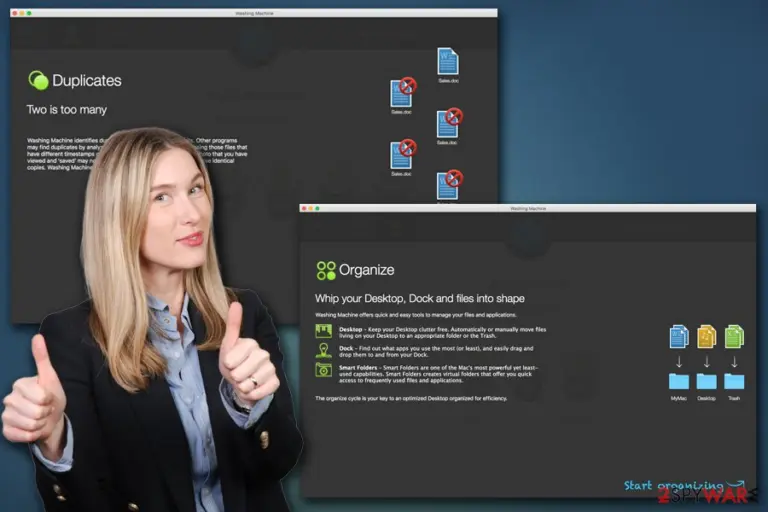The image size is (768, 512).
Task: Click the green Duplicates icon
Action: pyautogui.click(x=38, y=80)
